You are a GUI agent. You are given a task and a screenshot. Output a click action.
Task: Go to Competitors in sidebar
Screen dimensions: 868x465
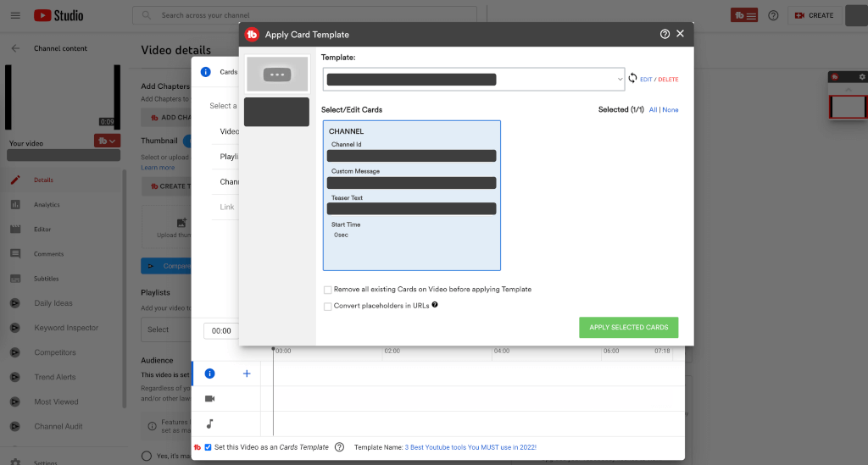tap(55, 352)
